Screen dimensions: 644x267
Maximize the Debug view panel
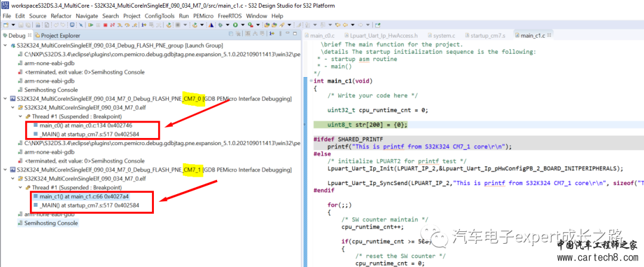[295, 33]
